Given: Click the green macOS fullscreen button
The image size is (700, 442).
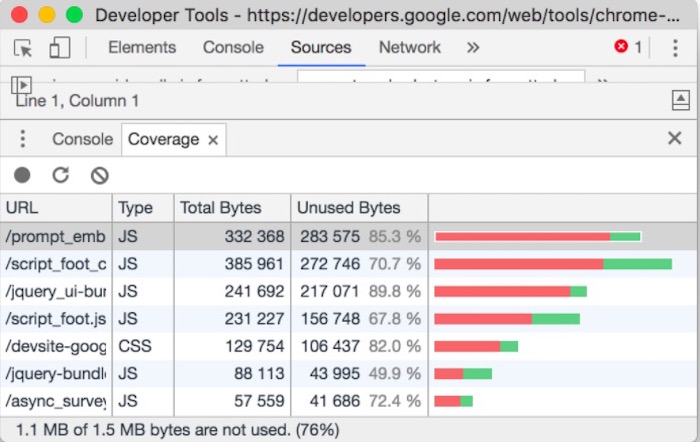Looking at the screenshot, I should 74,14.
